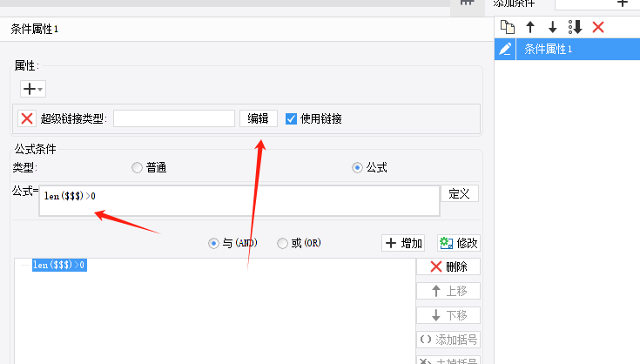Delete condition with red X toolbar icon

click(598, 27)
